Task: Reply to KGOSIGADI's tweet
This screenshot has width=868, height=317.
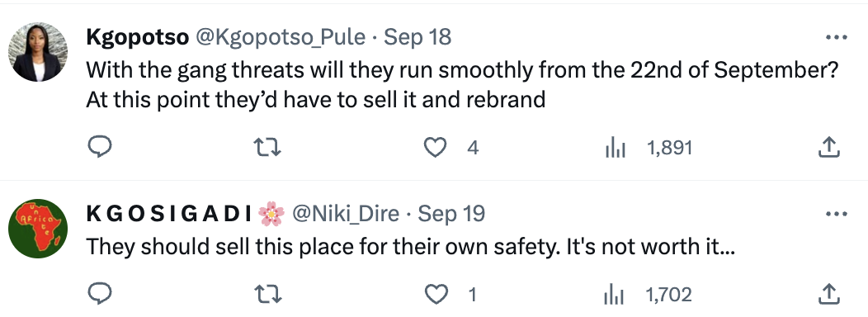Action: 100,294
